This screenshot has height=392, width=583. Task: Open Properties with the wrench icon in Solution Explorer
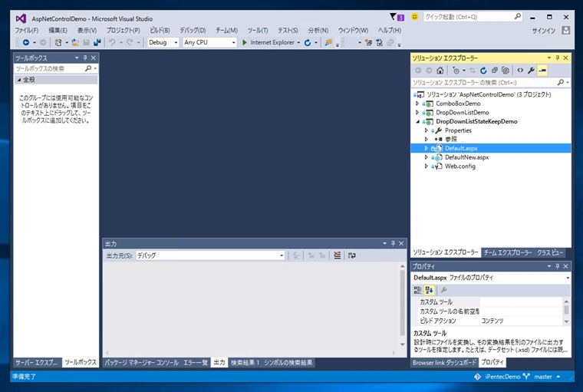[x=531, y=71]
